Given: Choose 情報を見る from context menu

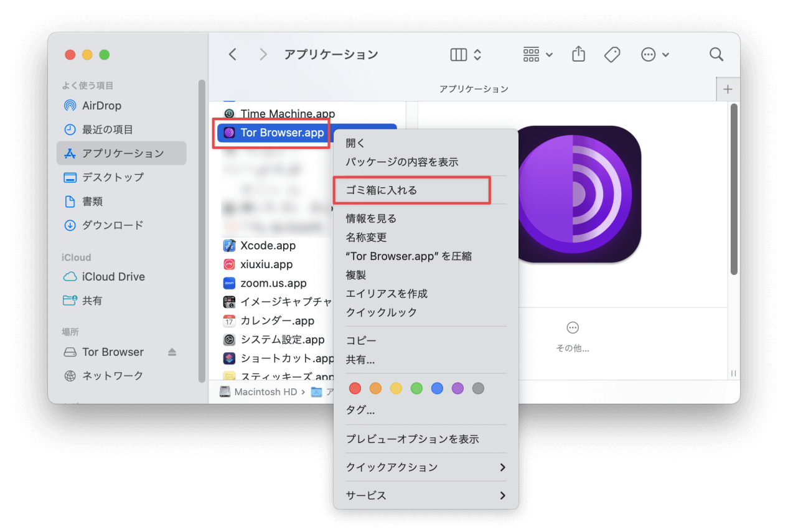Looking at the screenshot, I should tap(426, 218).
